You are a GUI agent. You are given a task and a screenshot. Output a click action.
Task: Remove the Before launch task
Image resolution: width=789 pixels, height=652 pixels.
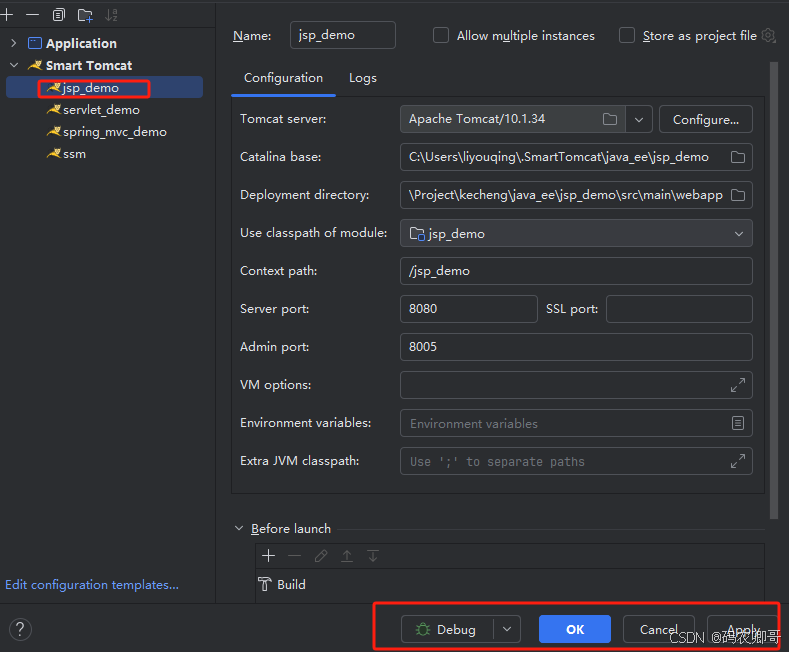(x=295, y=556)
